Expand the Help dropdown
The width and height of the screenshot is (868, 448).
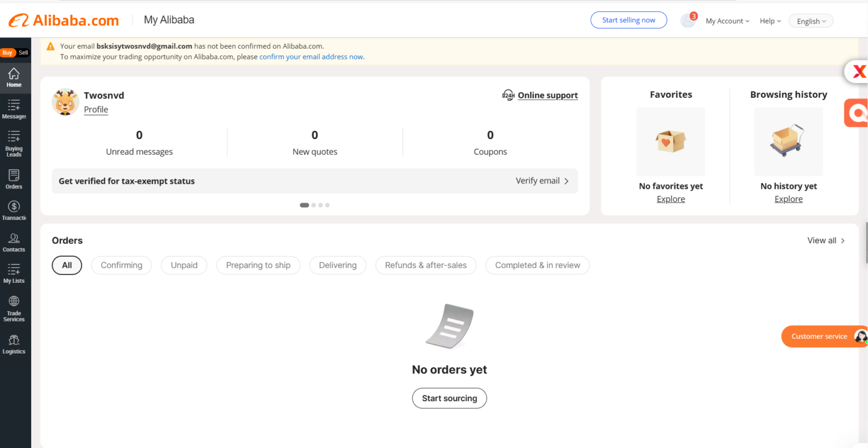[770, 20]
